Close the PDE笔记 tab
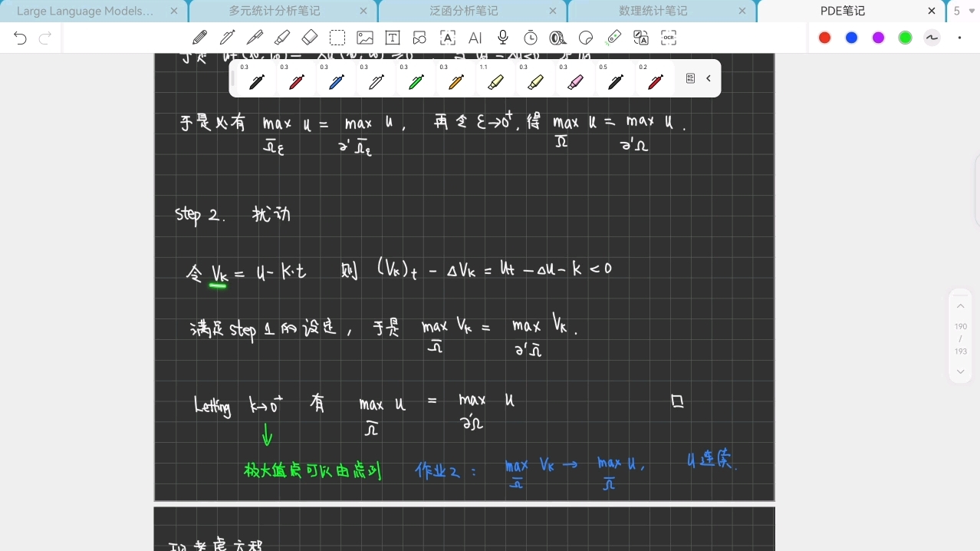 click(x=932, y=11)
